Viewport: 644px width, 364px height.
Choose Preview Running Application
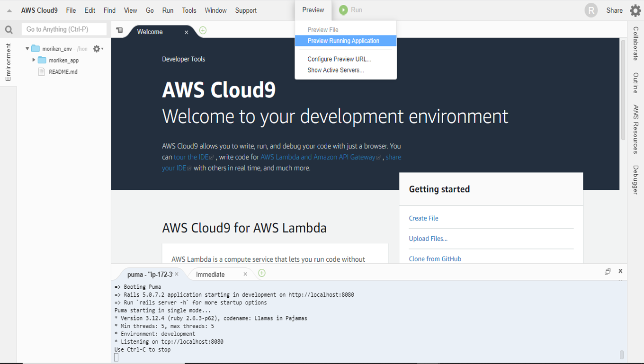tap(346, 41)
